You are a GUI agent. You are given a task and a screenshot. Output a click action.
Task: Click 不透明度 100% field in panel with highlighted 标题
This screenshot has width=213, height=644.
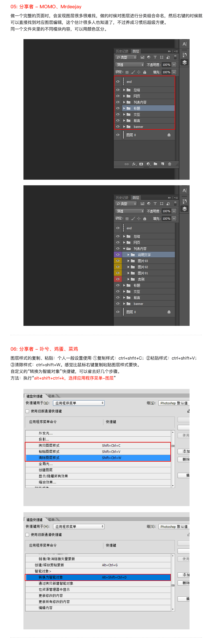(167, 65)
